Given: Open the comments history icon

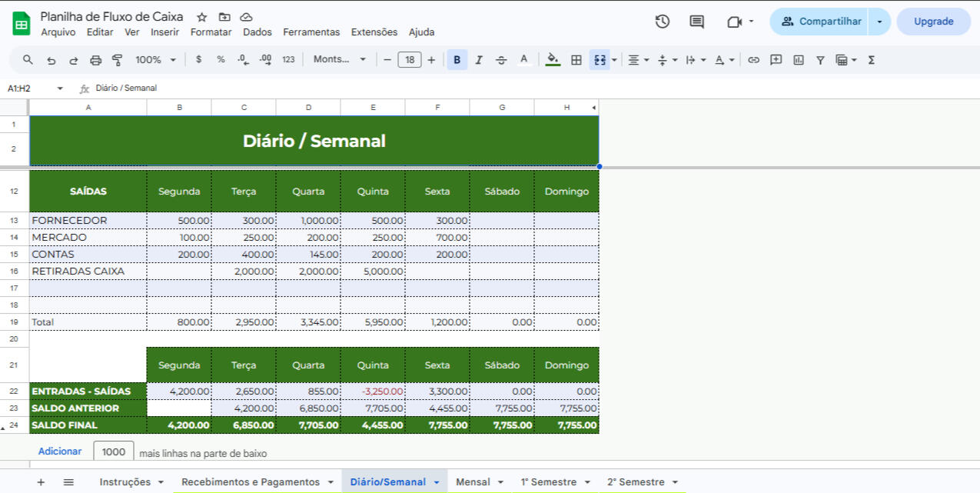Looking at the screenshot, I should tap(696, 22).
